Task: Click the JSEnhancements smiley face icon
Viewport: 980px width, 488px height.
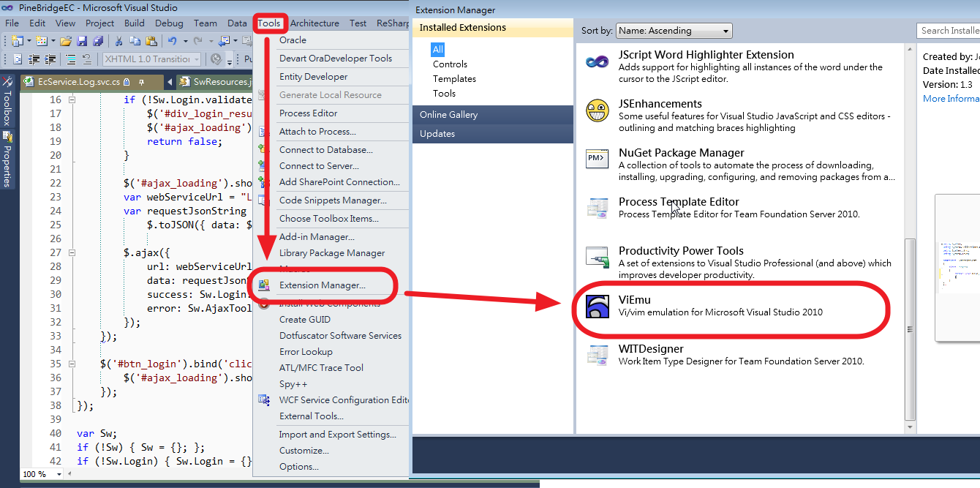Action: pos(598,110)
